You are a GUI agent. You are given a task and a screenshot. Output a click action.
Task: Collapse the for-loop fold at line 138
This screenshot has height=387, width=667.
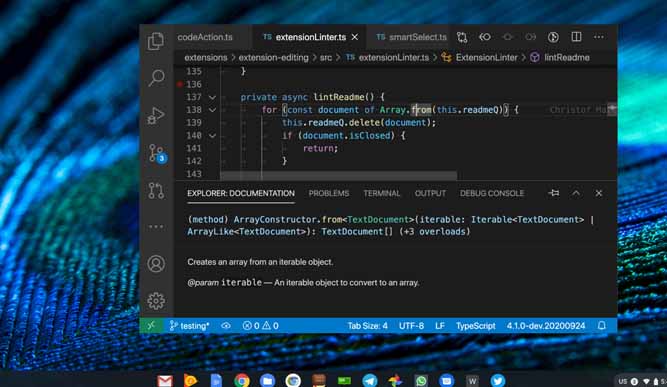click(212, 110)
